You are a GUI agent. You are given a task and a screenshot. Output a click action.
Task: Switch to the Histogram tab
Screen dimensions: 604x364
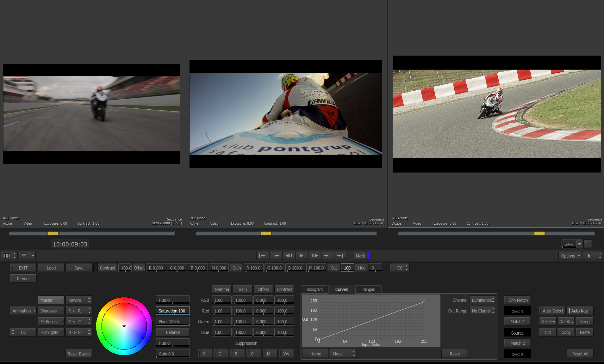[314, 289]
